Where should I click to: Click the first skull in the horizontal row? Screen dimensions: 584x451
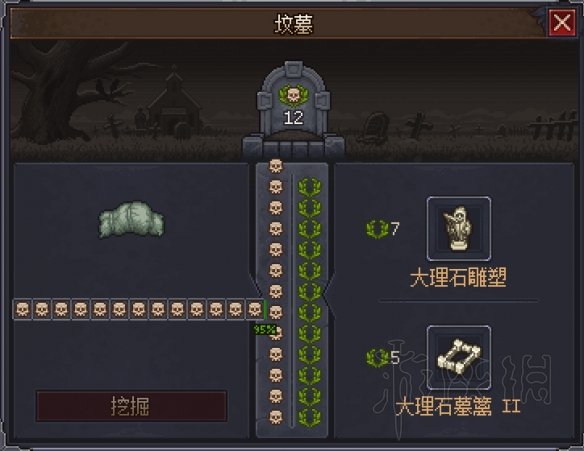point(22,309)
